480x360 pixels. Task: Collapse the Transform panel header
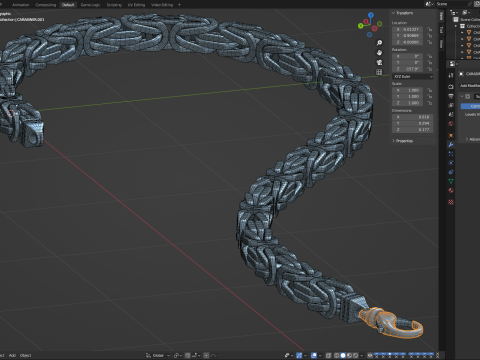coord(403,13)
